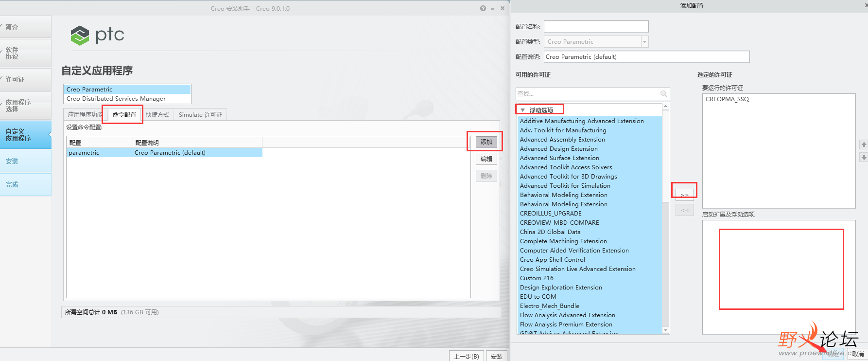Click the 配置说明 text field
868x361 pixels.
(x=646, y=57)
